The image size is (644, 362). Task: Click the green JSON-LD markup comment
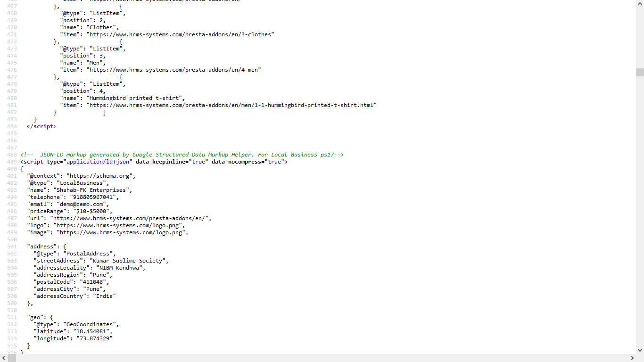182,155
